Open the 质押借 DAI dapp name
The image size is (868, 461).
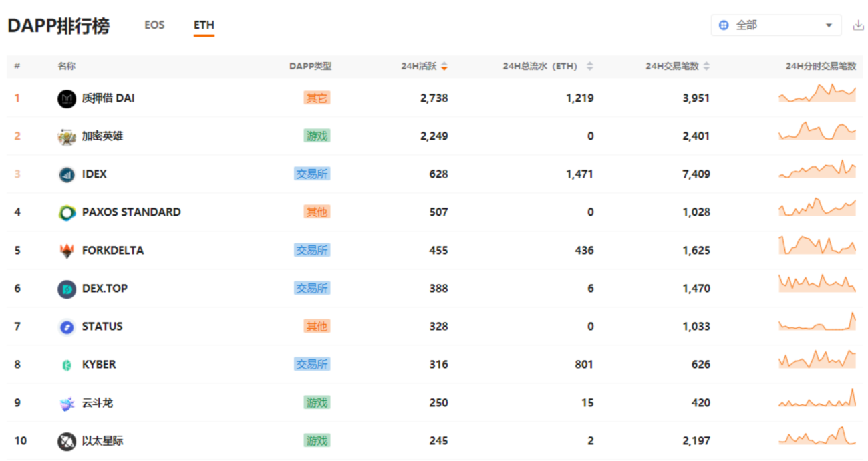pos(108,98)
